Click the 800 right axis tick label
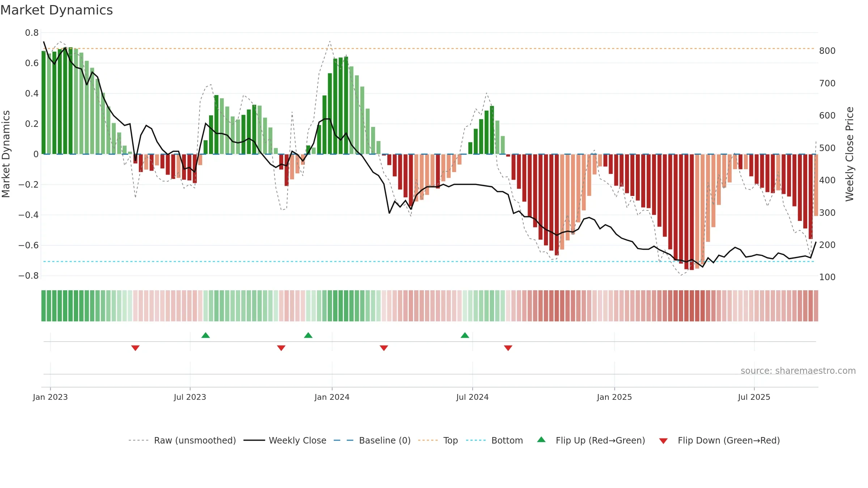 827,51
